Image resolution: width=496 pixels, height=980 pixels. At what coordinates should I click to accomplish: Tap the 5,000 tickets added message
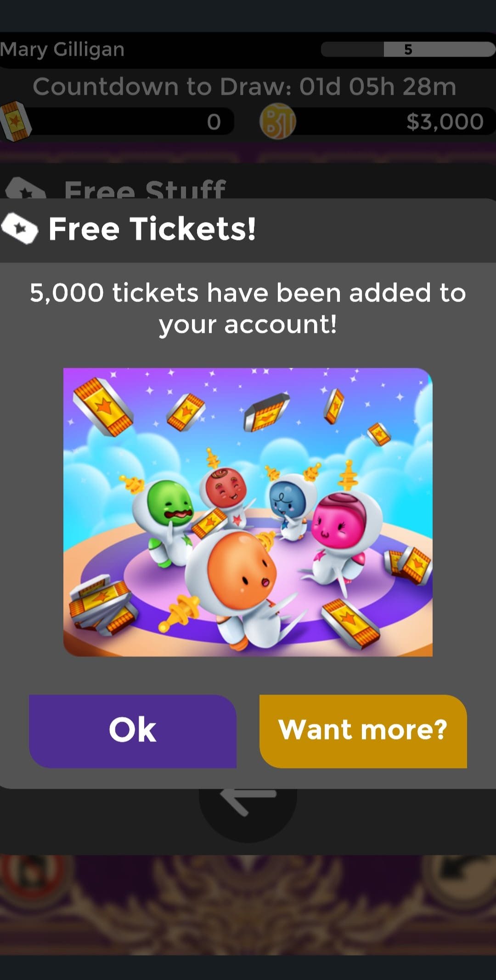point(248,308)
